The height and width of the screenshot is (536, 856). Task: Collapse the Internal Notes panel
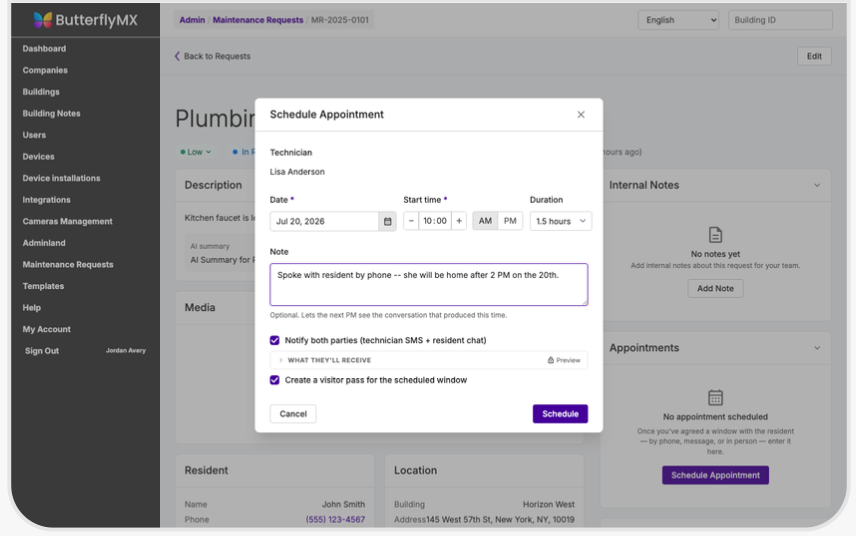point(817,185)
